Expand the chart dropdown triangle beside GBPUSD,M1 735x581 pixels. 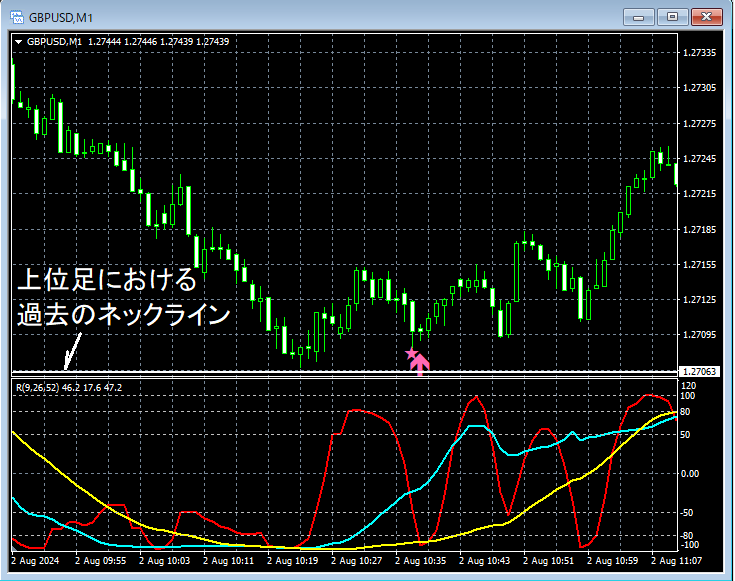(19, 42)
